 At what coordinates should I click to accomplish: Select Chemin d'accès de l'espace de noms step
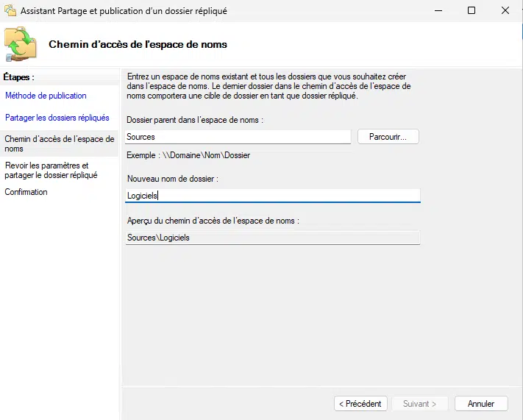pyautogui.click(x=60, y=143)
